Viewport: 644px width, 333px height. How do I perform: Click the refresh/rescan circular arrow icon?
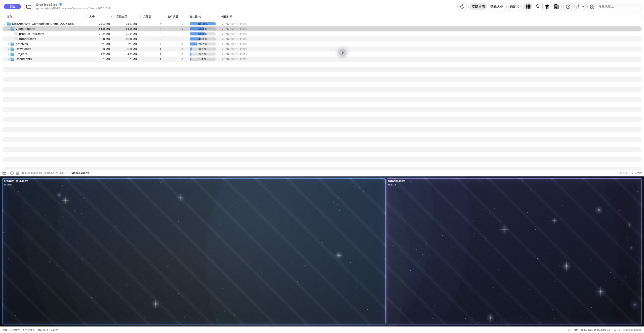(x=462, y=7)
